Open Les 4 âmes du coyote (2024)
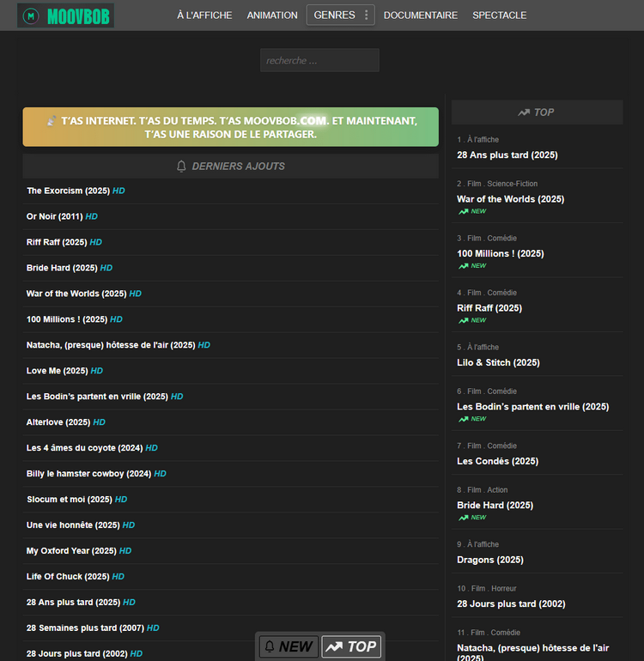The height and width of the screenshot is (661, 644). (x=85, y=448)
